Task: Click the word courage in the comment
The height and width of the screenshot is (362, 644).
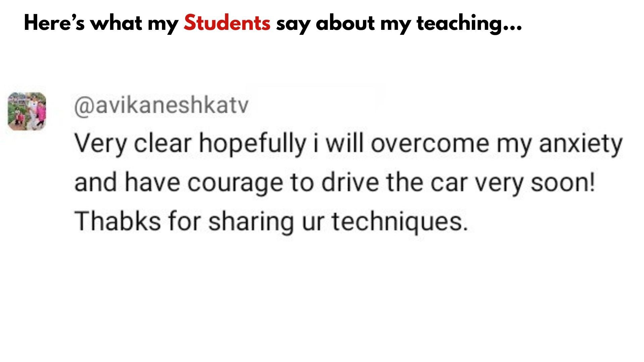Action: [x=235, y=183]
